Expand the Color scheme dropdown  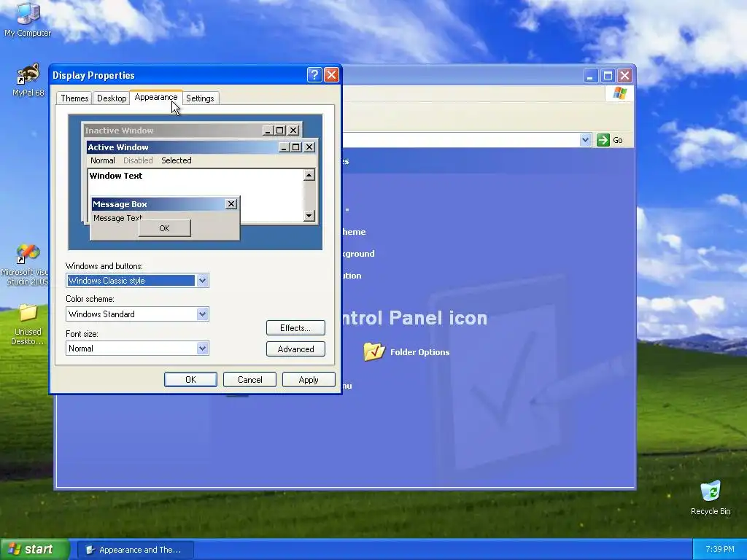(x=203, y=314)
